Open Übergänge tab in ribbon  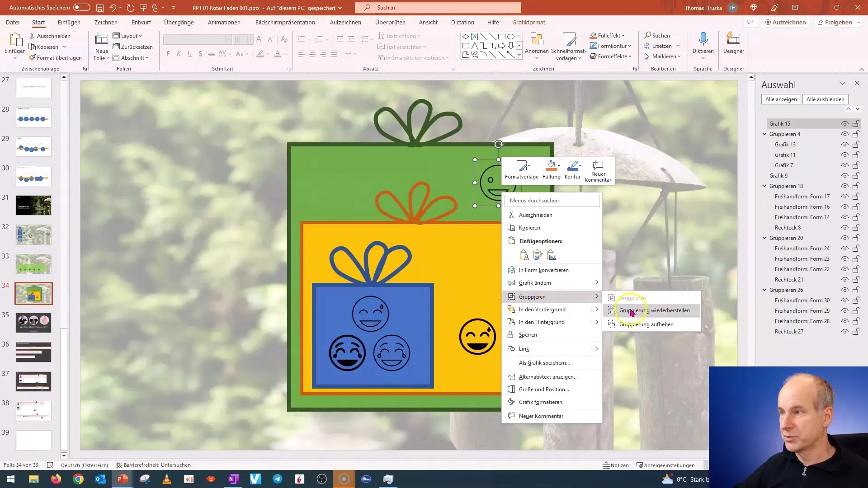tap(179, 22)
